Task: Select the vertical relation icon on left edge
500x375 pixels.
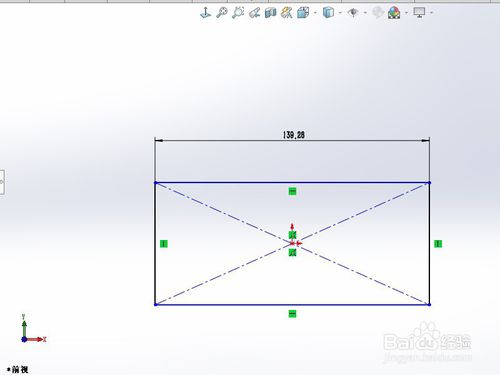Action: [164, 244]
